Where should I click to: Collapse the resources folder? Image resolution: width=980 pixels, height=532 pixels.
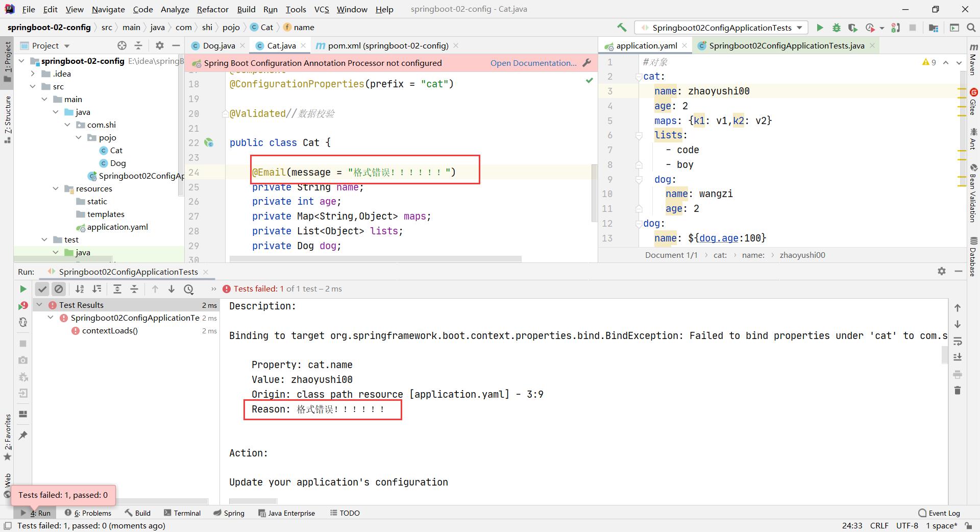coord(56,188)
